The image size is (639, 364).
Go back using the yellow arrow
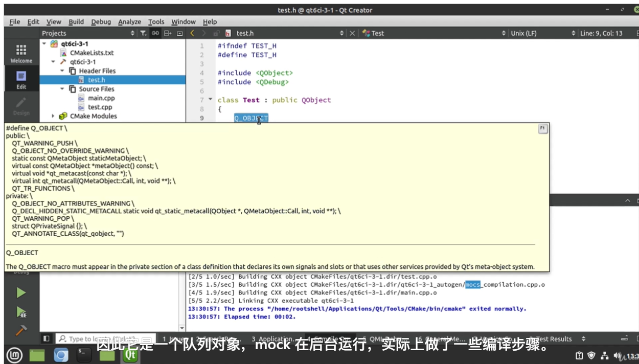pos(192,33)
